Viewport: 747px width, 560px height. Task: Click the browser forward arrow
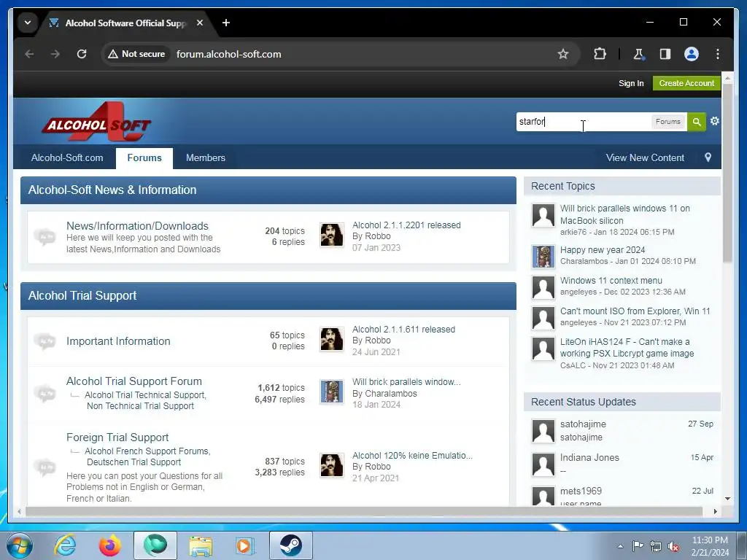[x=55, y=54]
